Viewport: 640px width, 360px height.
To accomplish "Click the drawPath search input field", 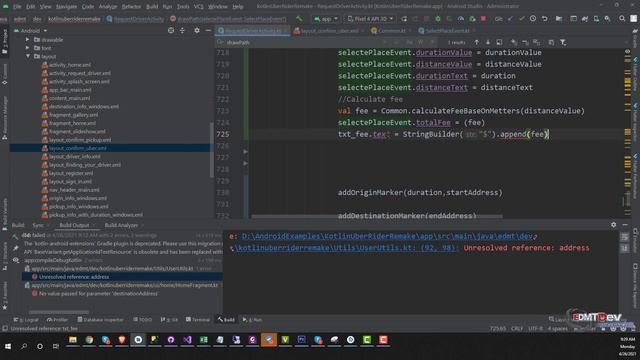I will [302, 42].
